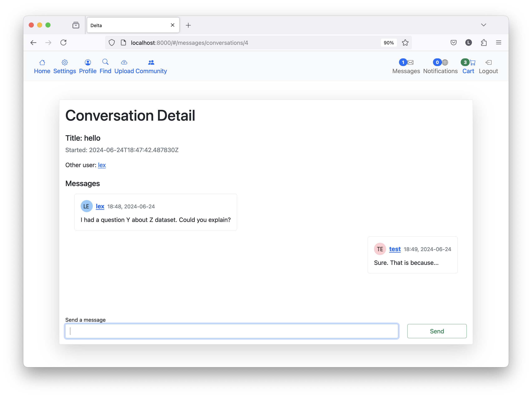Open the Profile nav label
Viewport: 532px width, 398px height.
coord(88,71)
